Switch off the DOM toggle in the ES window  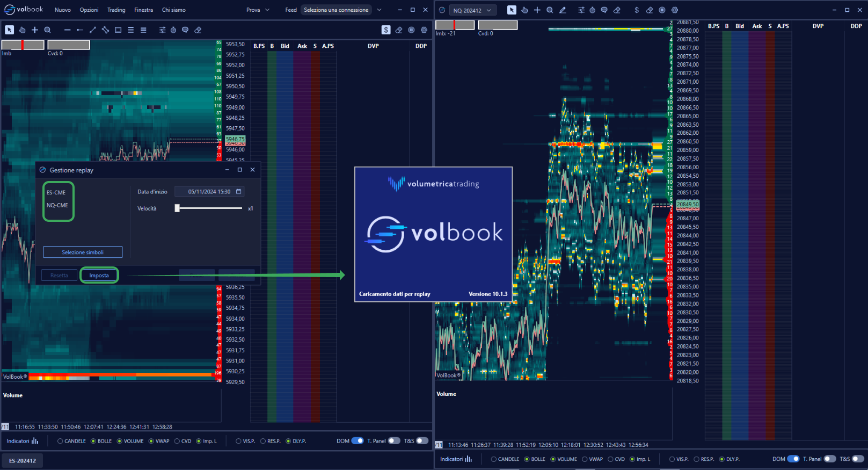pyautogui.click(x=358, y=441)
